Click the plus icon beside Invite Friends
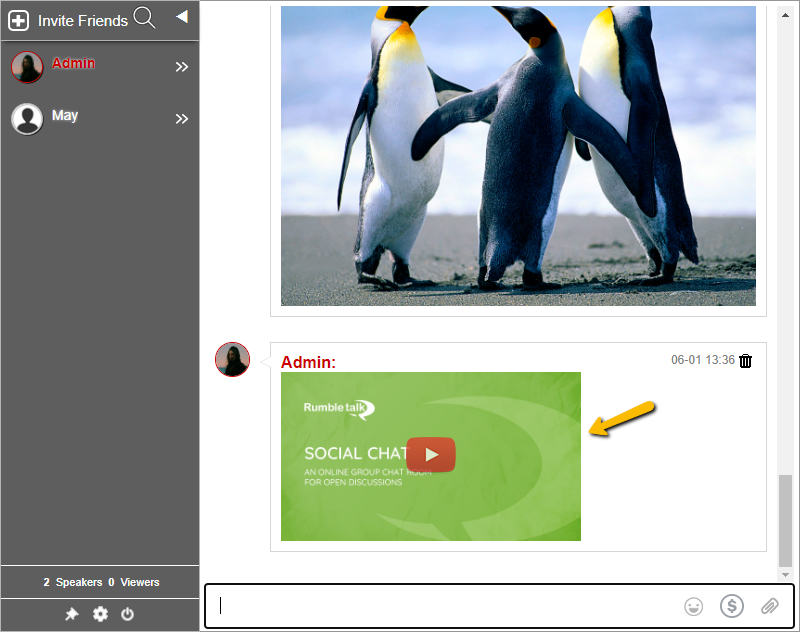This screenshot has height=632, width=800. pos(18,20)
